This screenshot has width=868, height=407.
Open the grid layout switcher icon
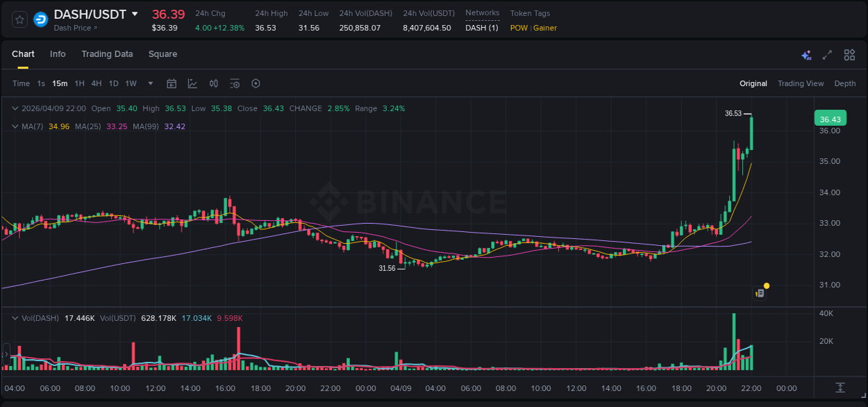pos(849,54)
